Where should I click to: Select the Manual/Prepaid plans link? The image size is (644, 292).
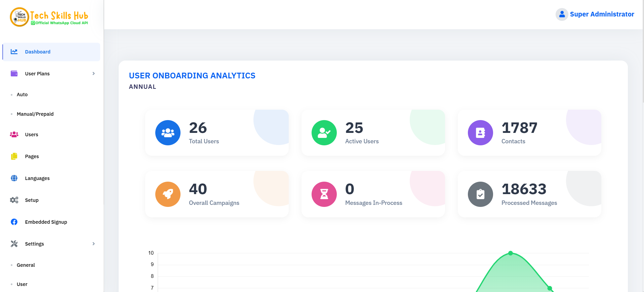35,114
